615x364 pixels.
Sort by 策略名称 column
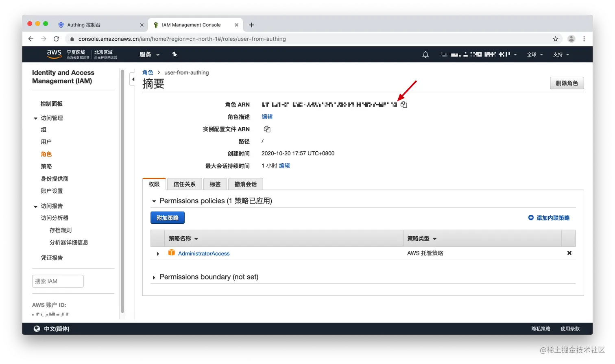[x=183, y=238]
